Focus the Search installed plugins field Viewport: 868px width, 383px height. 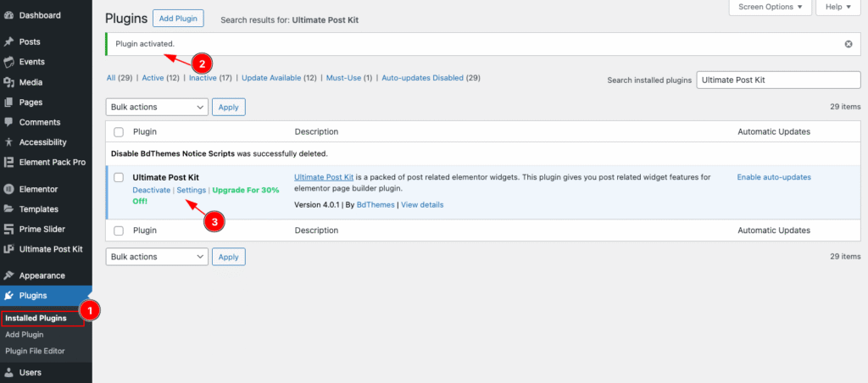(777, 79)
